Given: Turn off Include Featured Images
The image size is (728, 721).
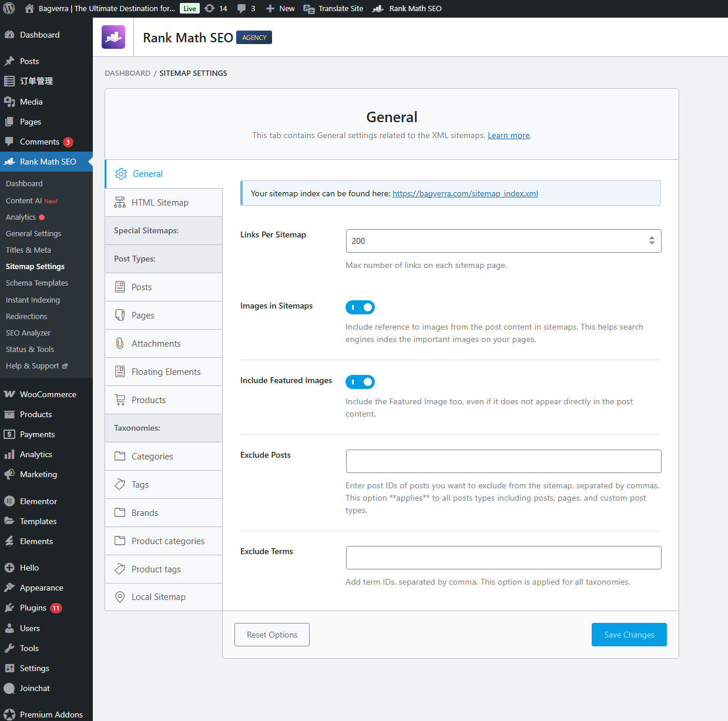Looking at the screenshot, I should [x=360, y=381].
